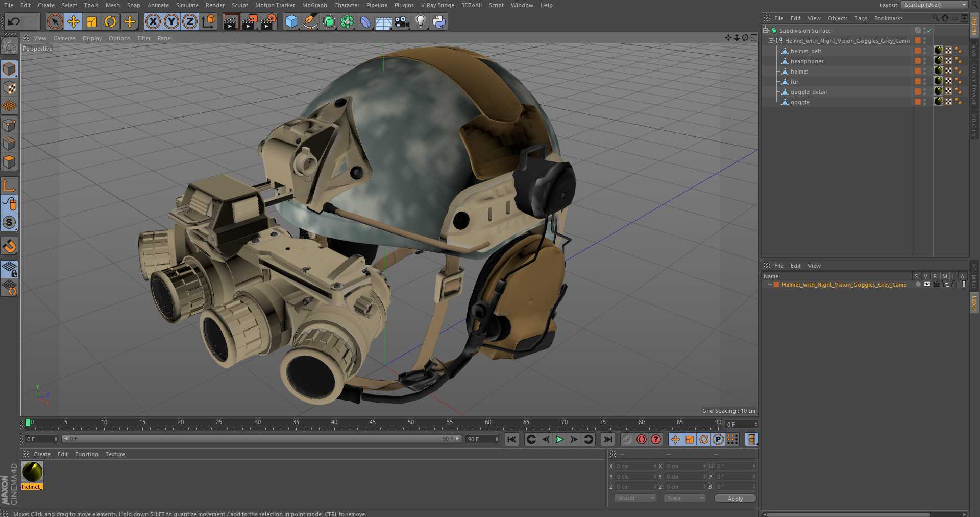980x517 pixels.
Task: Open Edit Render Settings icon
Action: (268, 21)
